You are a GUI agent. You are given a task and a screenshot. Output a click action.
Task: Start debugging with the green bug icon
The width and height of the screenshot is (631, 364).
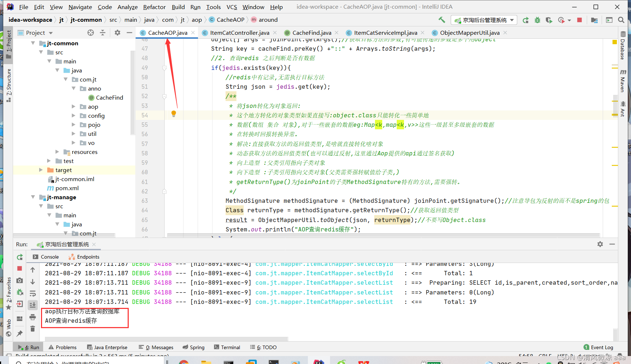537,20
